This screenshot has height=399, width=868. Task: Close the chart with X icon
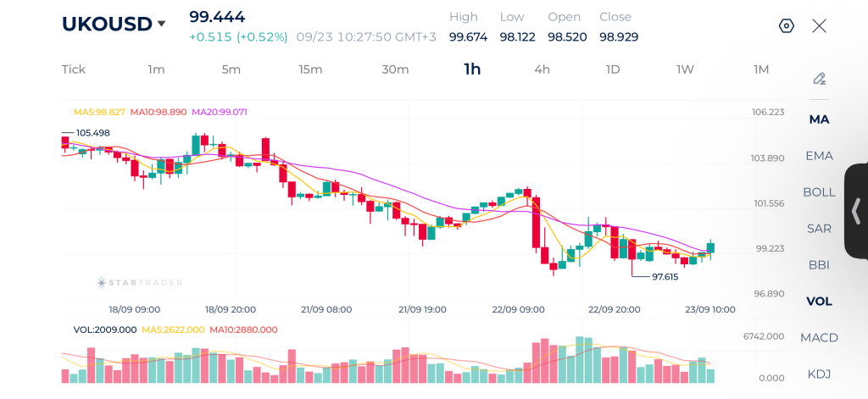coord(820,26)
